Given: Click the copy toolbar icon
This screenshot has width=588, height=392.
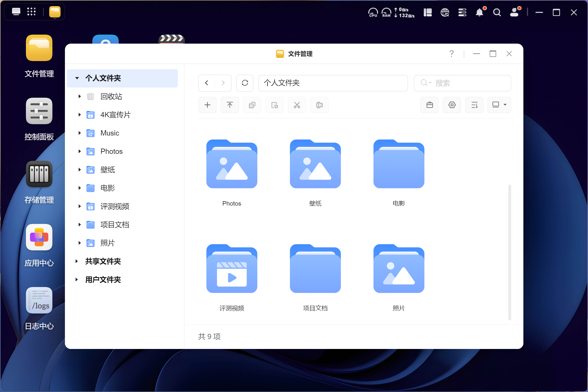Looking at the screenshot, I should [252, 105].
